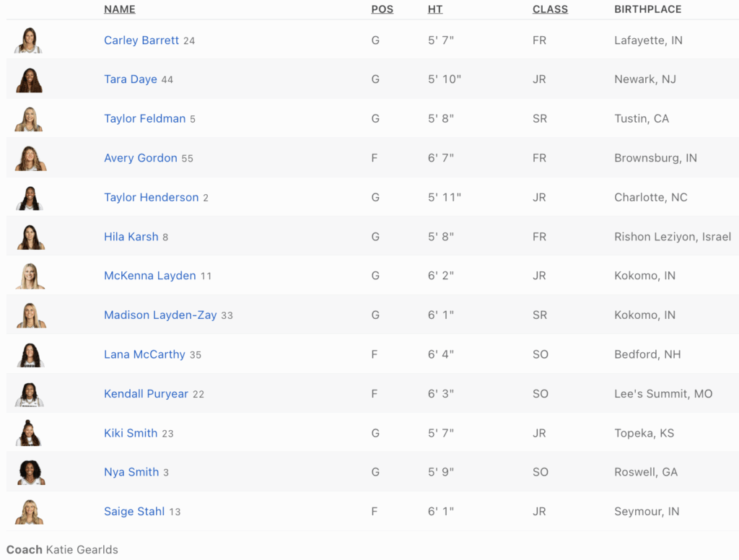This screenshot has width=739, height=560.
Task: Open Taylor Feldman's player page
Action: 144,119
